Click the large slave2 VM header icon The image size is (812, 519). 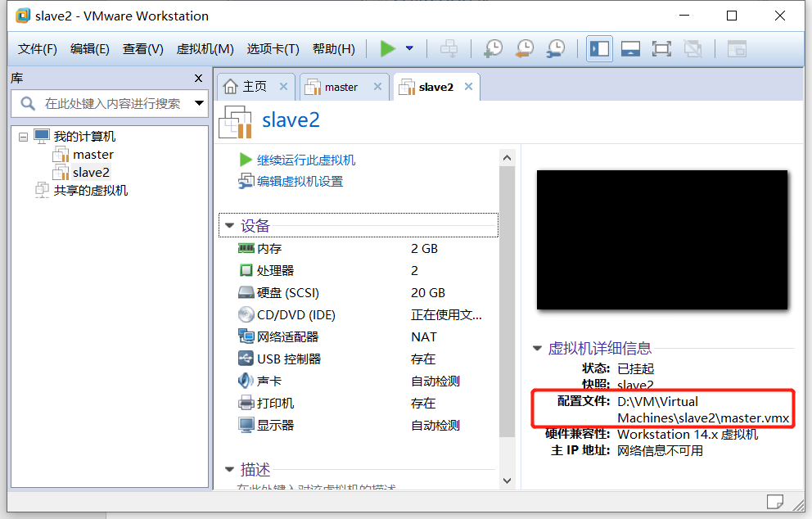235,122
